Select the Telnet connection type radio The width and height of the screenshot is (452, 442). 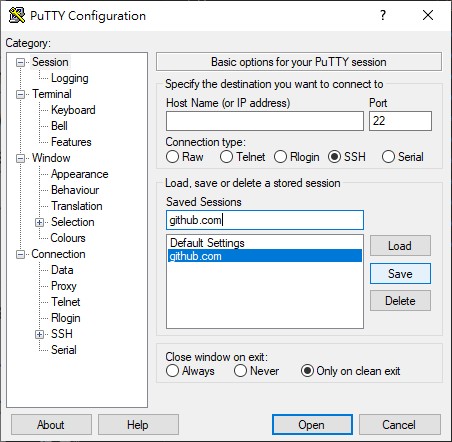(x=226, y=157)
